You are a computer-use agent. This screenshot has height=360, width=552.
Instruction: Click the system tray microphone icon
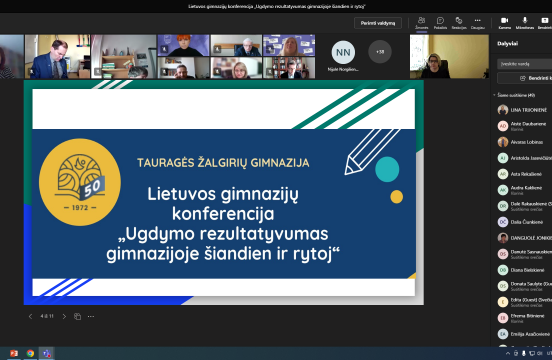[524, 353]
